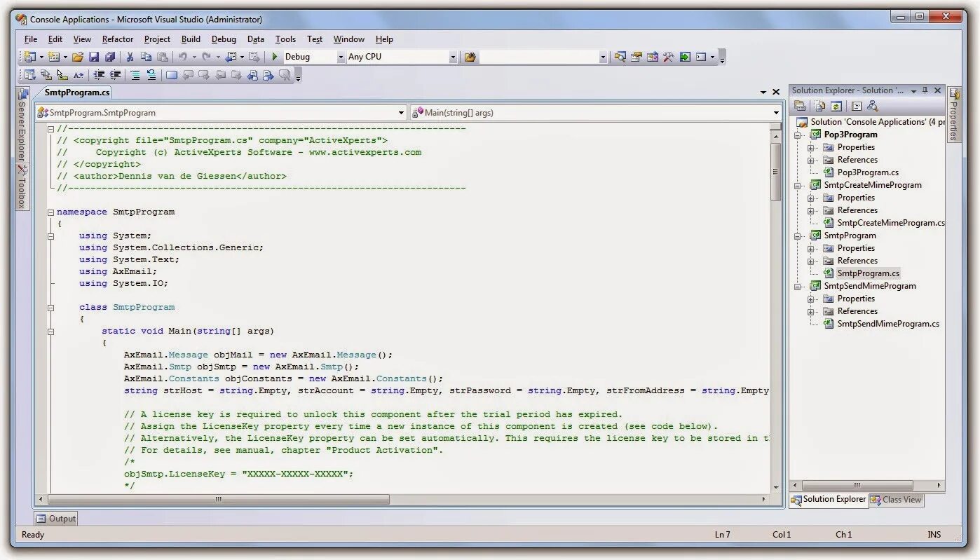The height and width of the screenshot is (560, 980).
Task: Click the Navigate Backward icon
Action: [230, 57]
